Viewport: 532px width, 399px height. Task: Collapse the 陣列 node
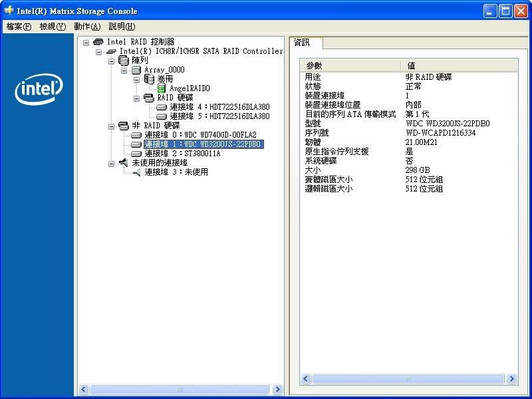coord(111,61)
